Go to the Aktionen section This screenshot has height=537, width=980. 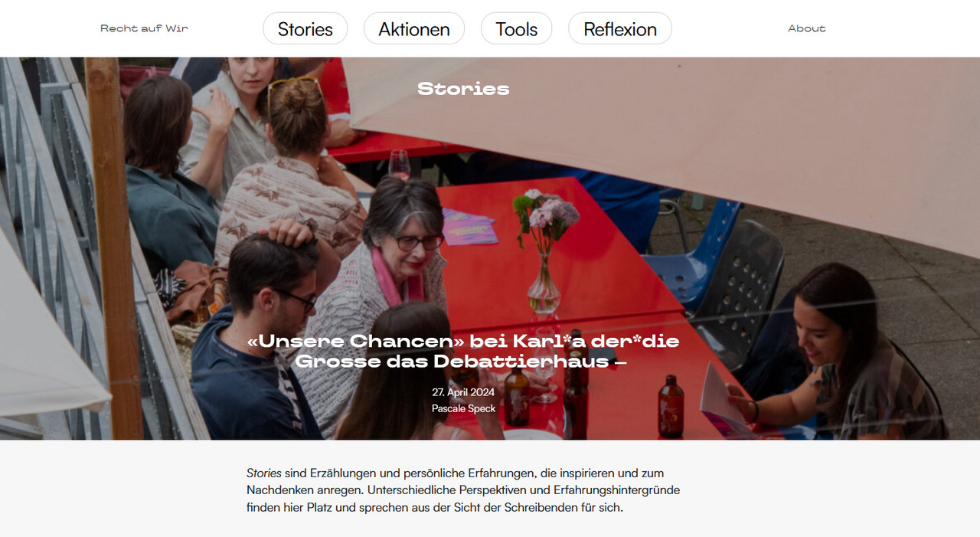(413, 28)
